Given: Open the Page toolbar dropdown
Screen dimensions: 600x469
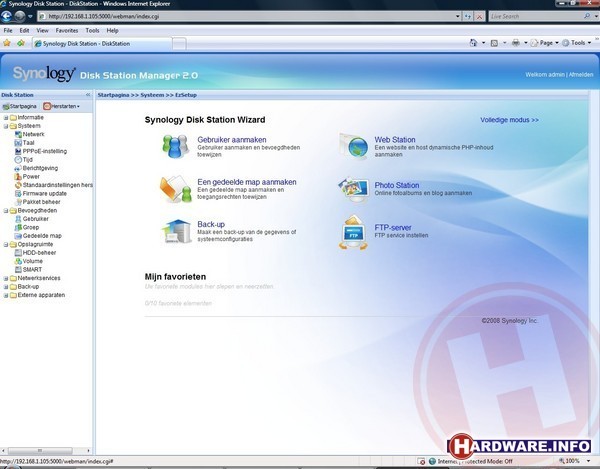Looking at the screenshot, I should (546, 43).
